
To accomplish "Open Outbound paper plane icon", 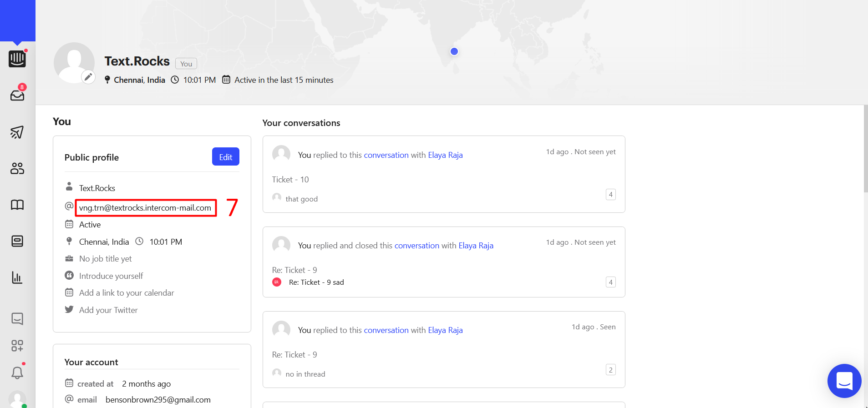I will 17,132.
